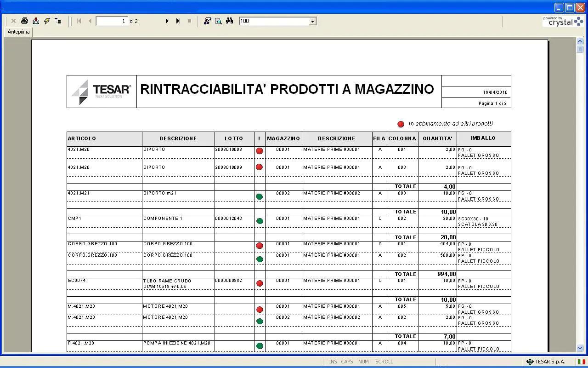Click the report date 16/04/2010
Screen dimensions: 588x368
pos(495,92)
